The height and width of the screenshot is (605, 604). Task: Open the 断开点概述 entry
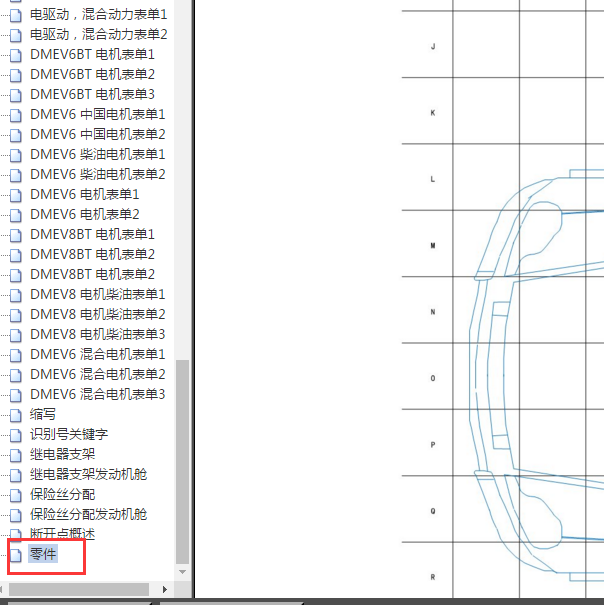click(62, 534)
